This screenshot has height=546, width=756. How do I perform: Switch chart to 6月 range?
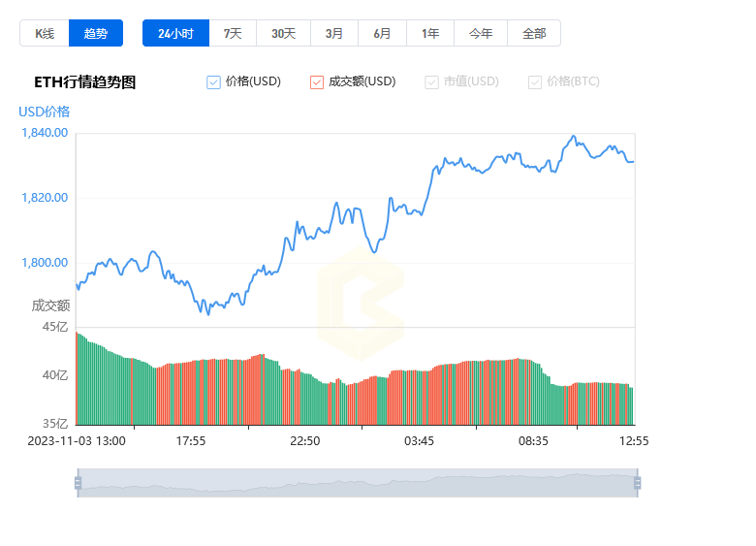[382, 33]
